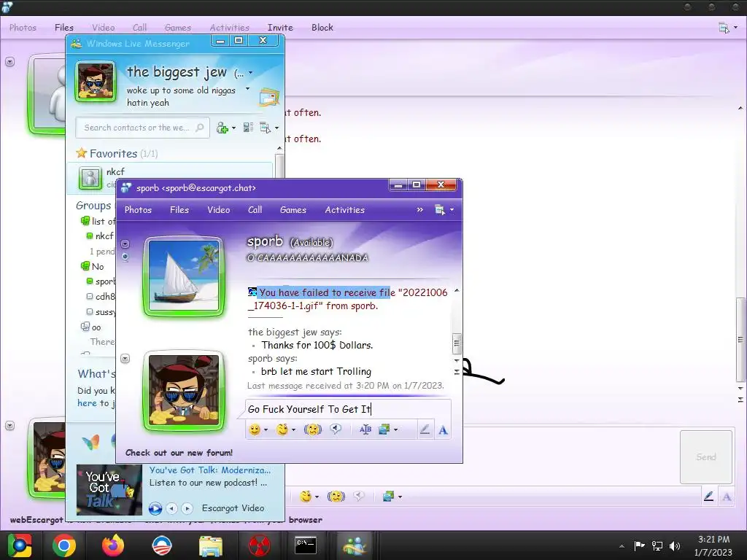
Task: Open Files menu in sporb chat window
Action: [179, 210]
